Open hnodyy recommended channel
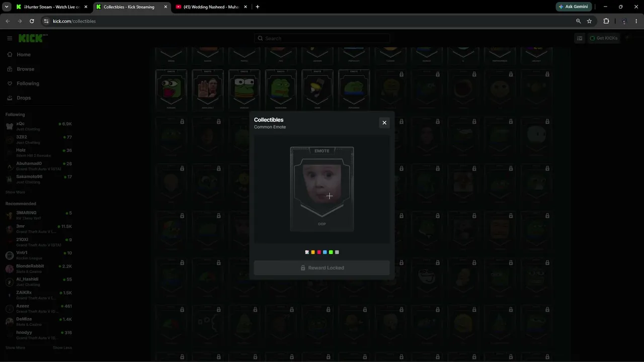 [39, 335]
